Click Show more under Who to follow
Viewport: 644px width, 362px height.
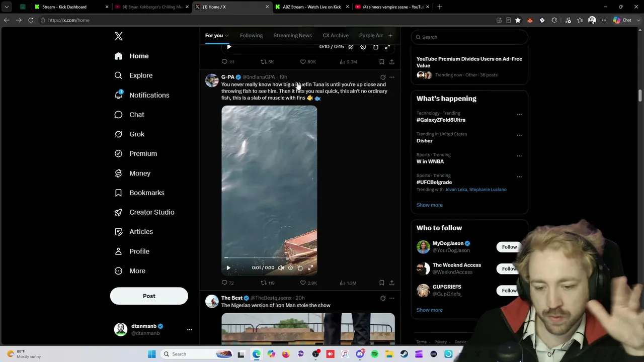[x=429, y=310]
